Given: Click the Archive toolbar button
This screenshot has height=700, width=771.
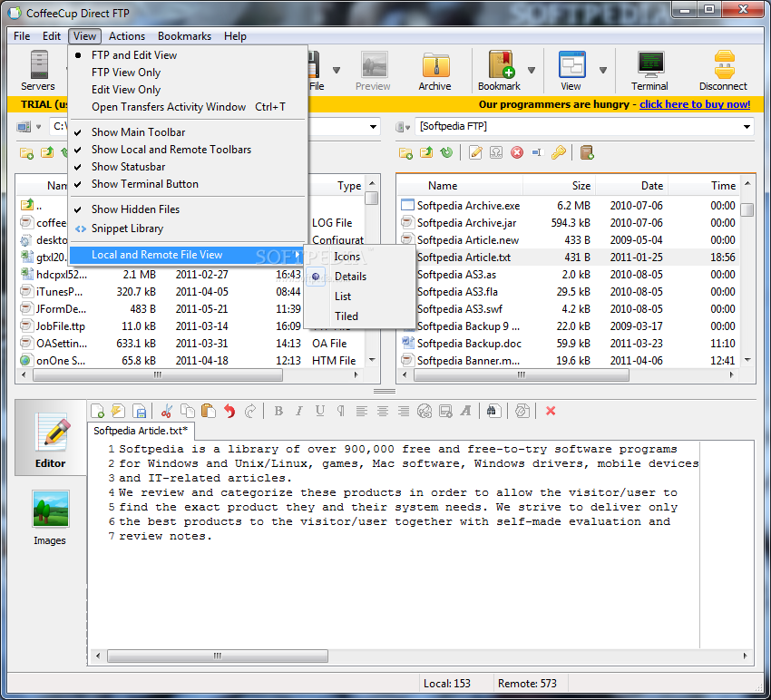Looking at the screenshot, I should point(434,71).
